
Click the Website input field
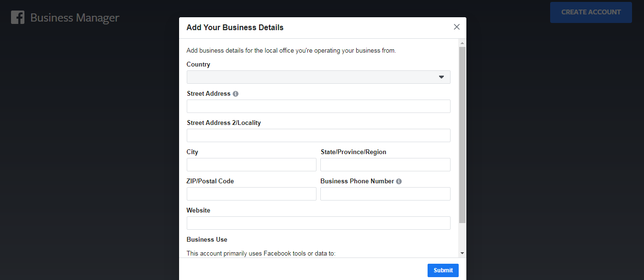pyautogui.click(x=318, y=223)
